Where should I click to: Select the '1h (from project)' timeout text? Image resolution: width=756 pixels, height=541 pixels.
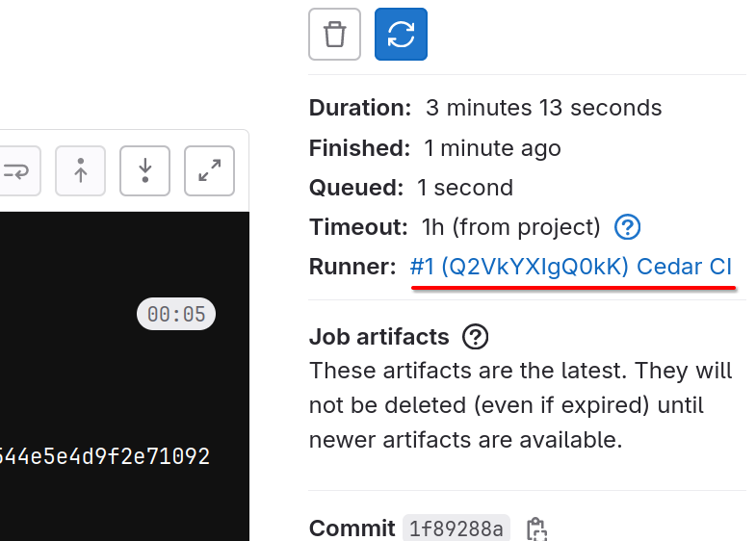[x=511, y=227]
